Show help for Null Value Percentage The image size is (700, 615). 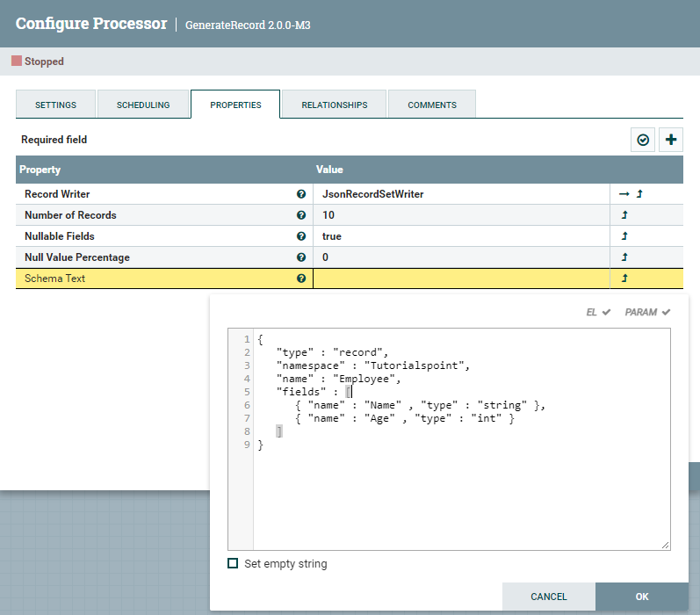coord(301,257)
